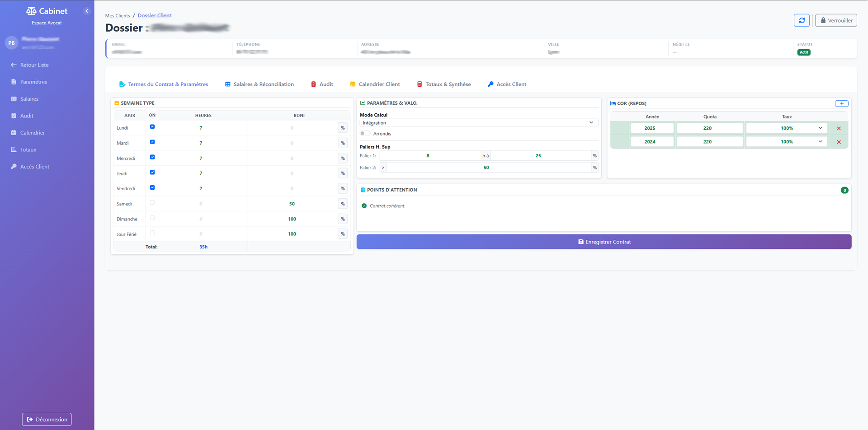Open Accès Client in sidebar

[34, 167]
